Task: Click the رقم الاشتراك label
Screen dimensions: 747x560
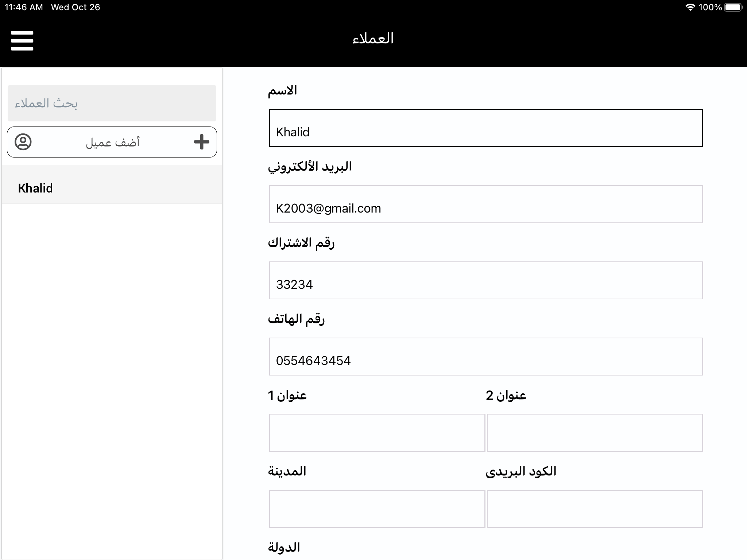Action: pyautogui.click(x=301, y=243)
